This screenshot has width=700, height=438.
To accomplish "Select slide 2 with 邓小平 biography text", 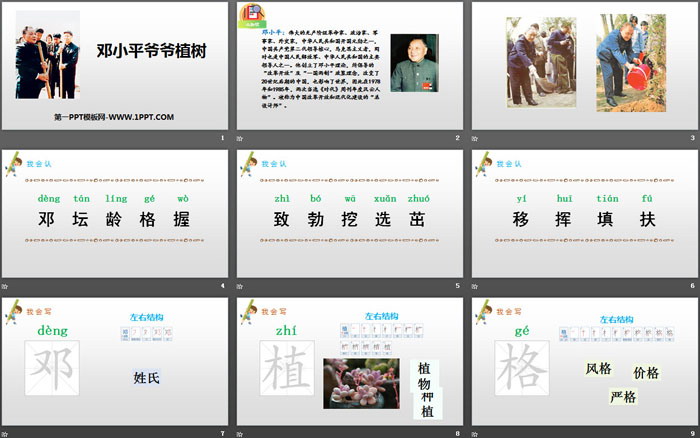I will point(350,66).
